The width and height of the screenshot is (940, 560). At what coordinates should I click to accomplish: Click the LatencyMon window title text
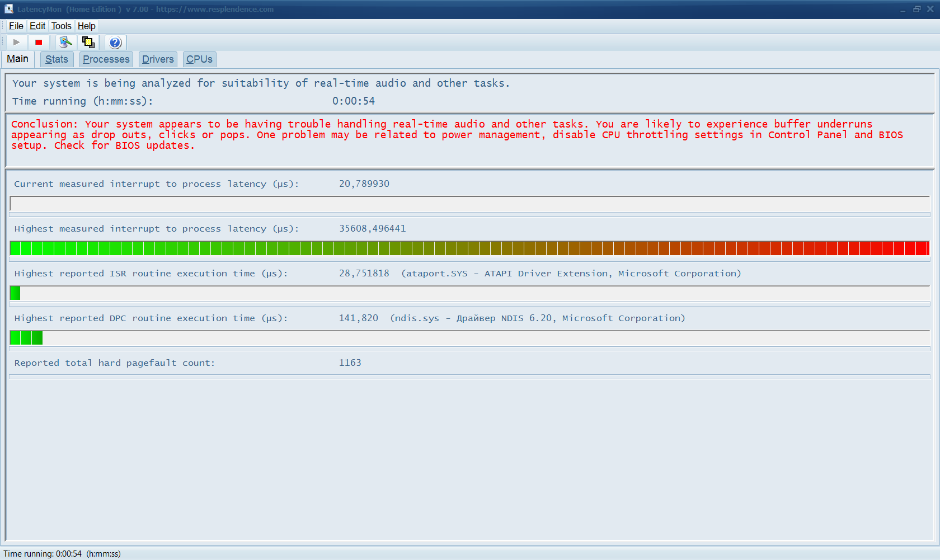145,9
